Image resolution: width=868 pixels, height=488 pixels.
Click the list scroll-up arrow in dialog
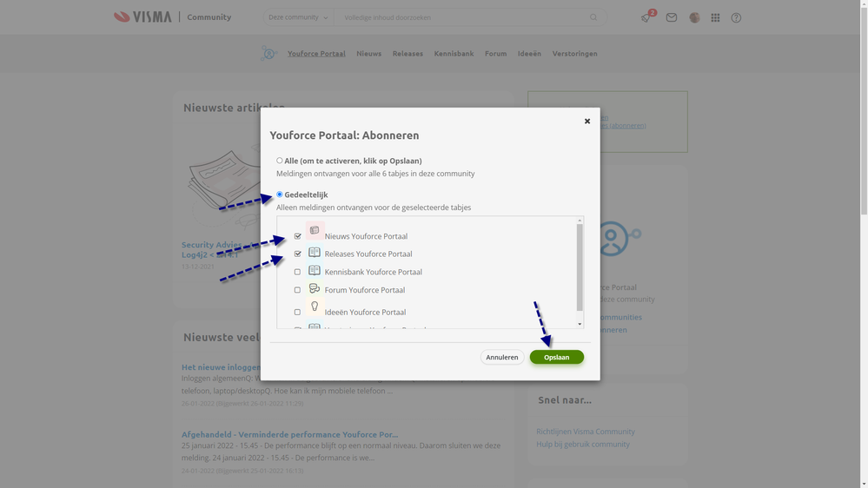click(x=580, y=221)
